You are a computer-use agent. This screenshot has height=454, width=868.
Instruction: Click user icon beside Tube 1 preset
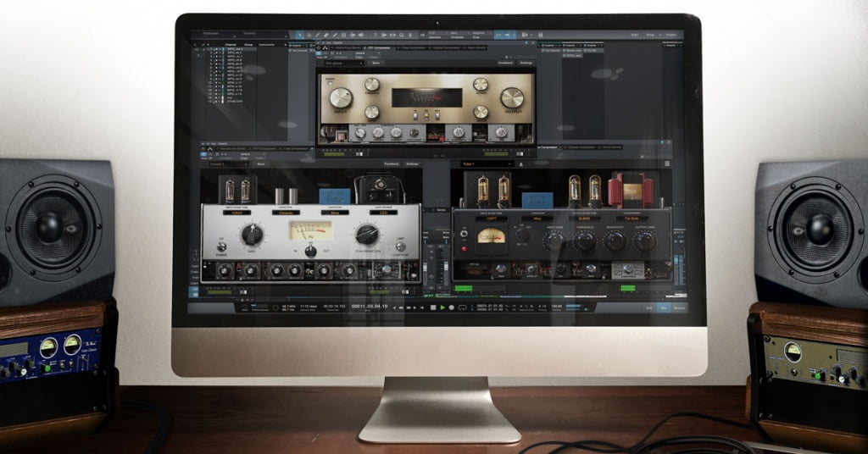click(x=521, y=164)
